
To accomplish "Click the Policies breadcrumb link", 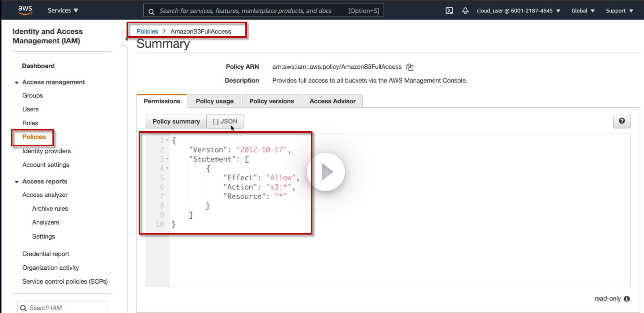I will [147, 32].
